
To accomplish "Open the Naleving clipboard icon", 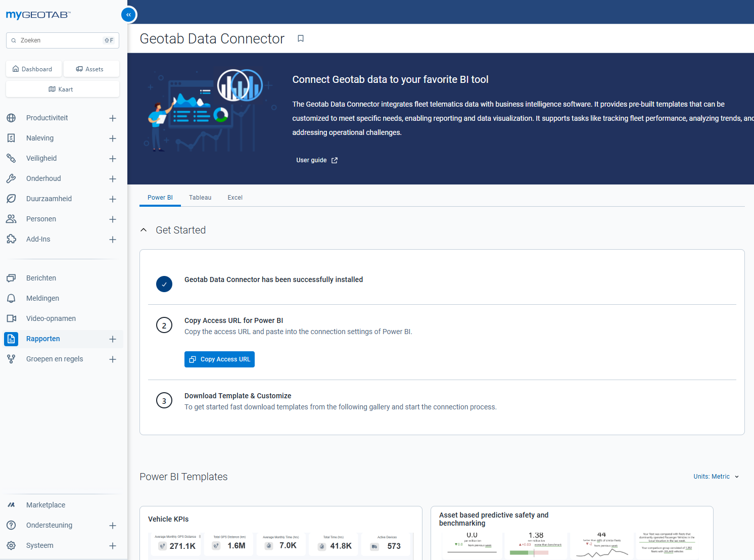I will [x=11, y=138].
